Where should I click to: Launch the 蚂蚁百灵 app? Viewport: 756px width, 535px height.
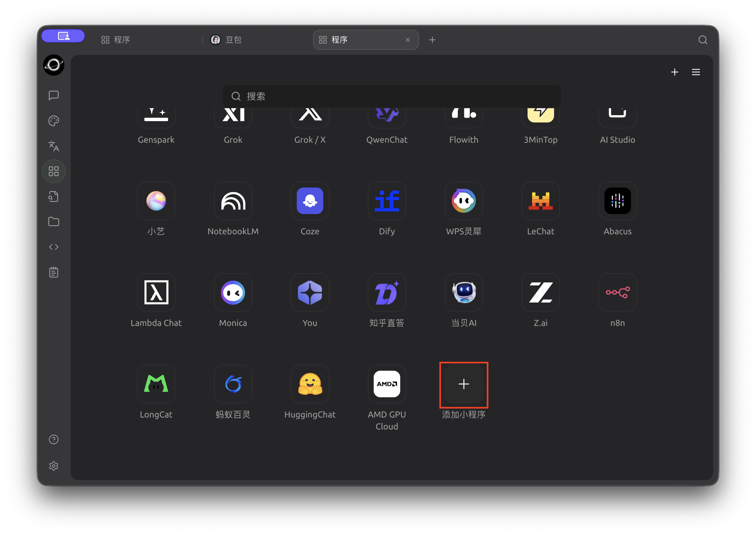[233, 384]
